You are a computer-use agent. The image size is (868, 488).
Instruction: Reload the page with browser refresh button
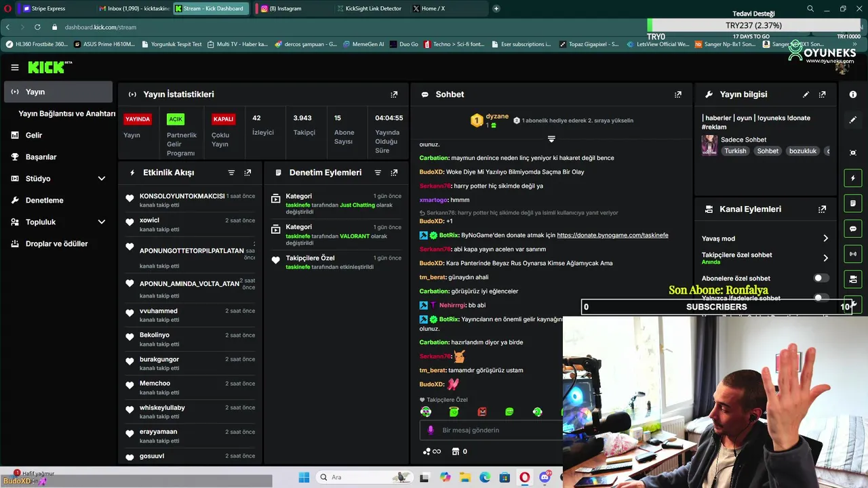pyautogui.click(x=37, y=27)
